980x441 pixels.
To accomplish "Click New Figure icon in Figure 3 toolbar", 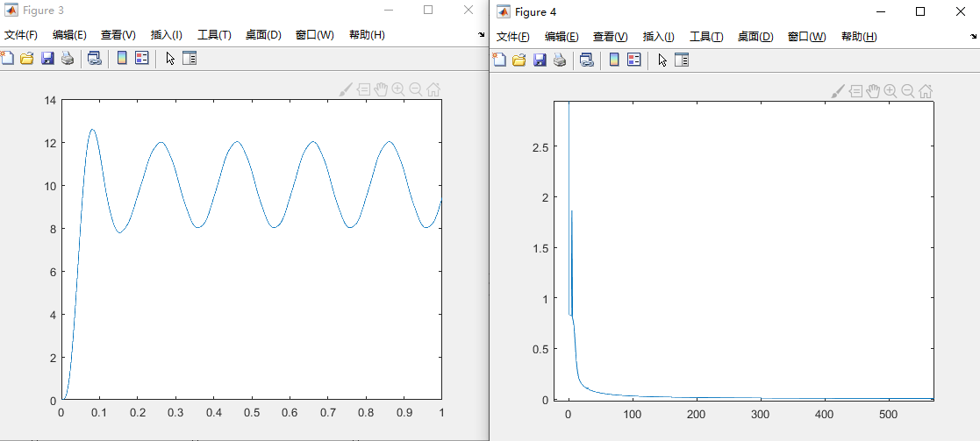I will pos(6,59).
